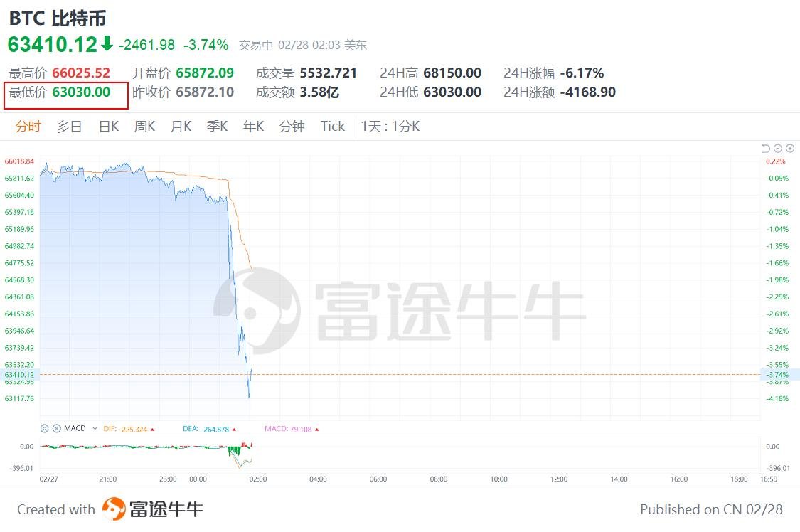Expand the MACD indicator dropdown chevron
This screenshot has height=532, width=800.
95,428
